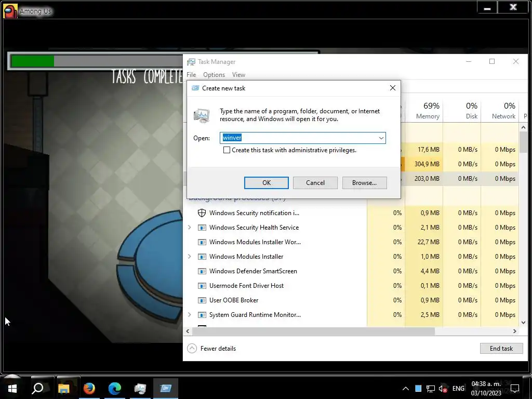Switch to Task Manager taskbar button
The height and width of the screenshot is (399, 532).
140,388
